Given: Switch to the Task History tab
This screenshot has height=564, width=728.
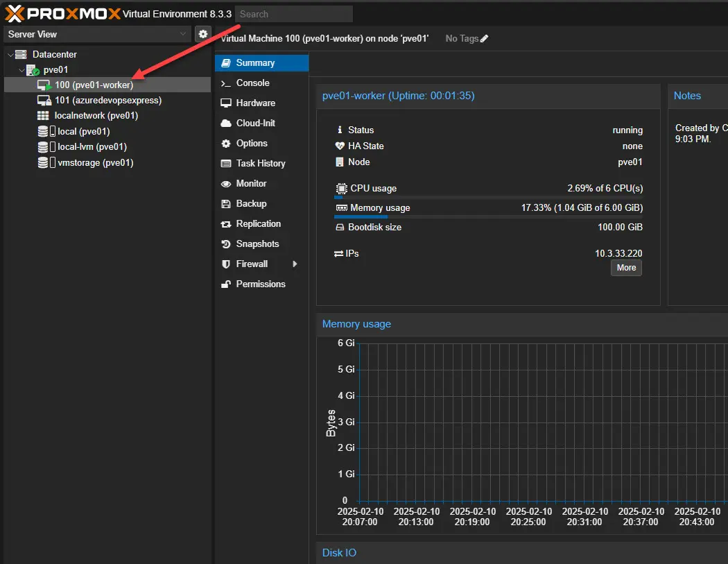Looking at the screenshot, I should pyautogui.click(x=260, y=164).
